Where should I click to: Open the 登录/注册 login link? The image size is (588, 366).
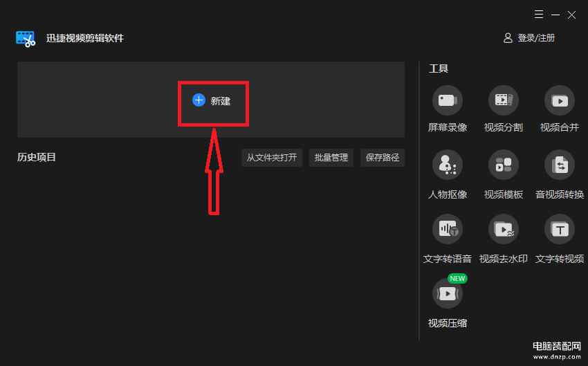(x=536, y=38)
